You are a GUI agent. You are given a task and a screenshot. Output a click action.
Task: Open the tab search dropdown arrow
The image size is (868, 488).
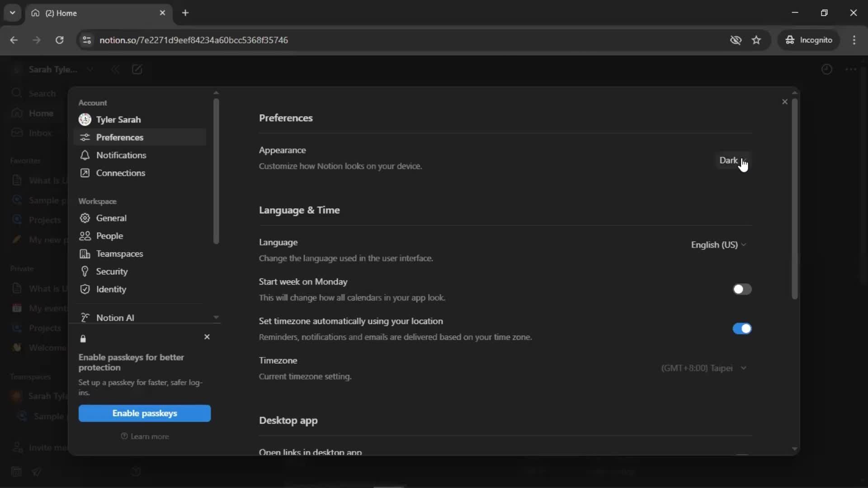(13, 13)
